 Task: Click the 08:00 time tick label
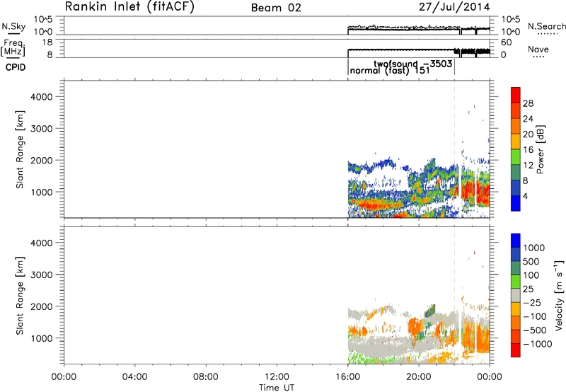(206, 377)
